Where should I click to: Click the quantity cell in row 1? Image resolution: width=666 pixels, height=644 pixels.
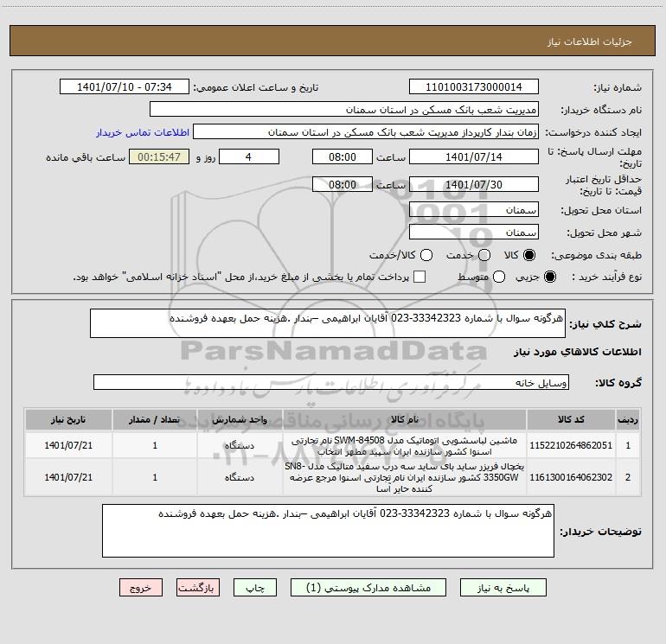coord(155,445)
